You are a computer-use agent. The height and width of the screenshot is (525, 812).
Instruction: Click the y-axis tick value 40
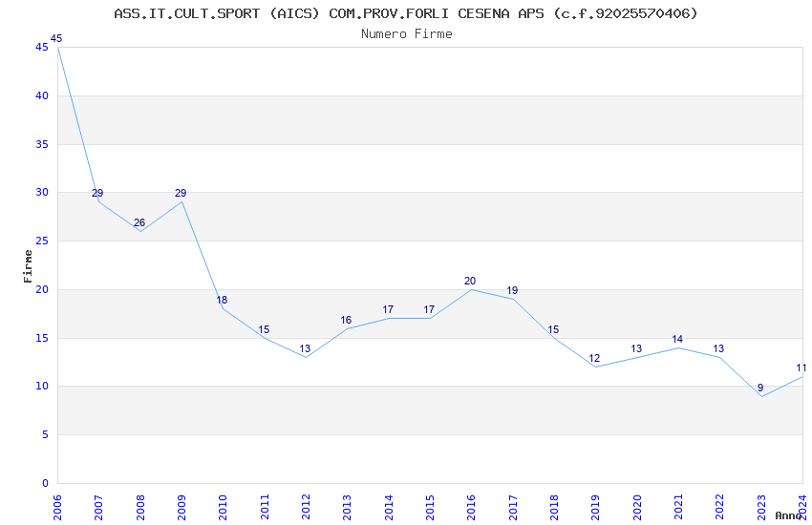point(42,95)
